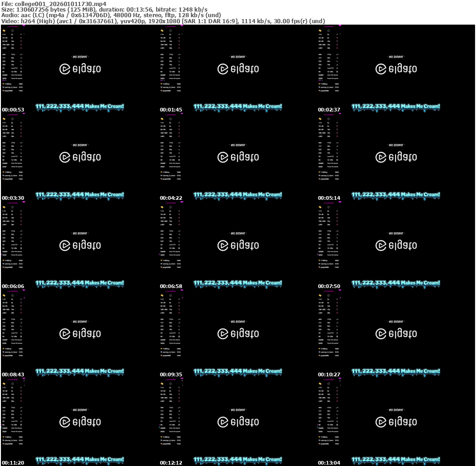
Task: Open the last frame at 00:13:04
Action: click(396, 422)
